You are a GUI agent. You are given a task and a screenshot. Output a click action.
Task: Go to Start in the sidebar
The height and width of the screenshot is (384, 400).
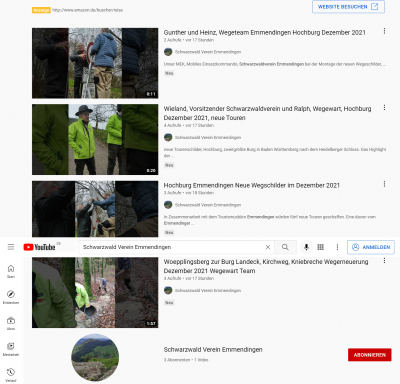pyautogui.click(x=11, y=271)
